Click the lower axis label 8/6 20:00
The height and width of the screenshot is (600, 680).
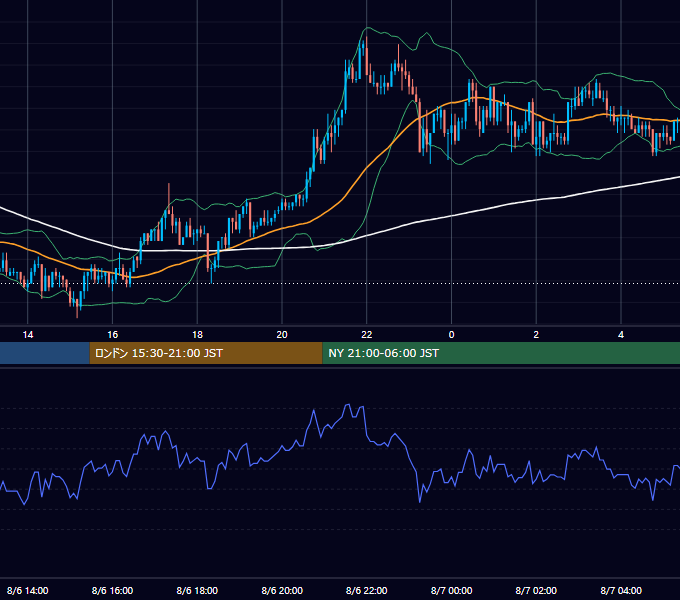point(282,590)
